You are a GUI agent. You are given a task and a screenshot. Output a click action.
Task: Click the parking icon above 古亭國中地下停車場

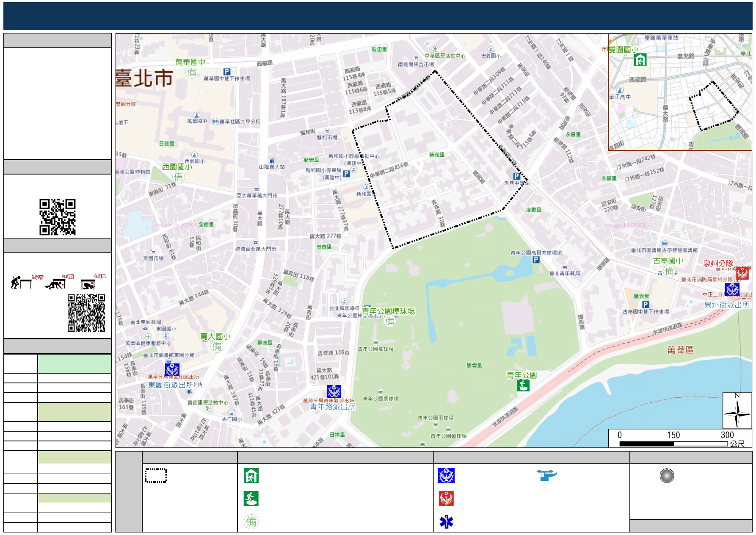point(646,304)
